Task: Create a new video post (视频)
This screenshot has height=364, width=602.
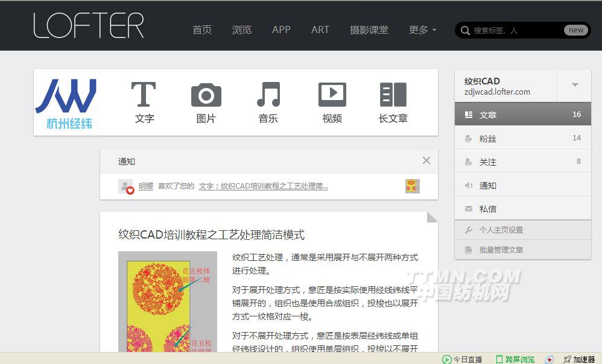Action: (332, 102)
